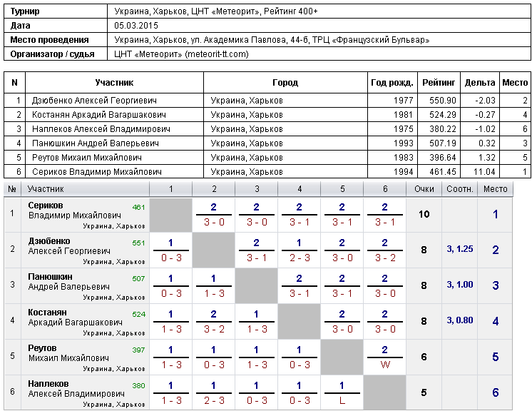Image resolution: width=532 pixels, height=411 pixels.
Task: Click the venue address with «Французский Бульвар»
Action: [x=272, y=40]
